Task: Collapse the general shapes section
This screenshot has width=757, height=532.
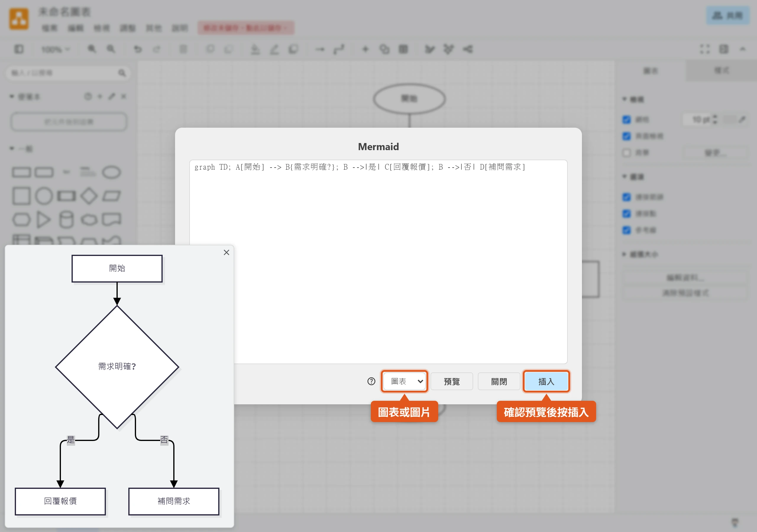Action: click(x=21, y=149)
